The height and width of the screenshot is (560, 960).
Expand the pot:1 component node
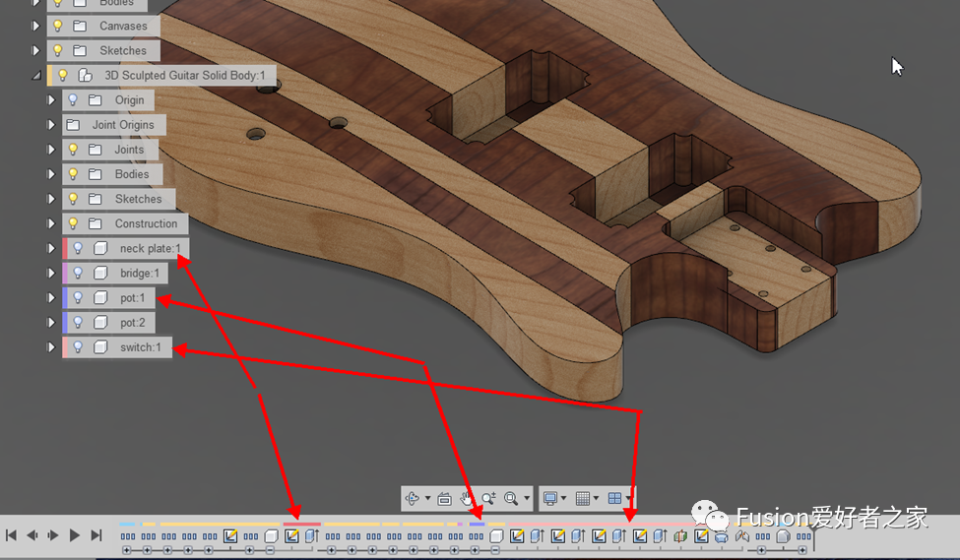pyautogui.click(x=51, y=297)
